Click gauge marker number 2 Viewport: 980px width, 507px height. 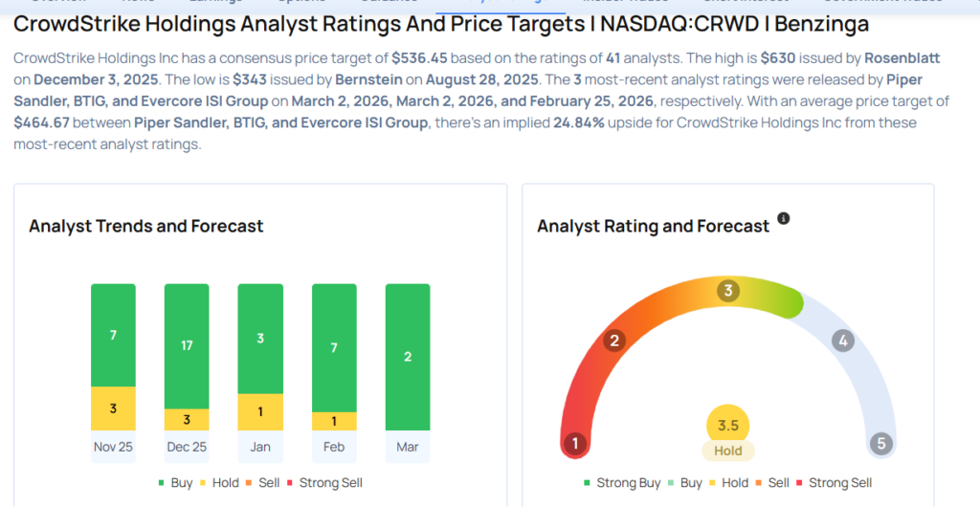[616, 341]
